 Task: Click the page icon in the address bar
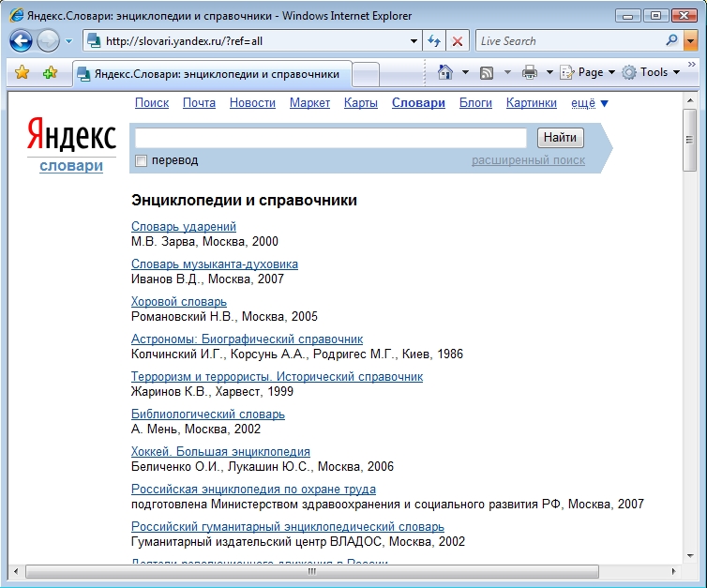click(x=94, y=41)
